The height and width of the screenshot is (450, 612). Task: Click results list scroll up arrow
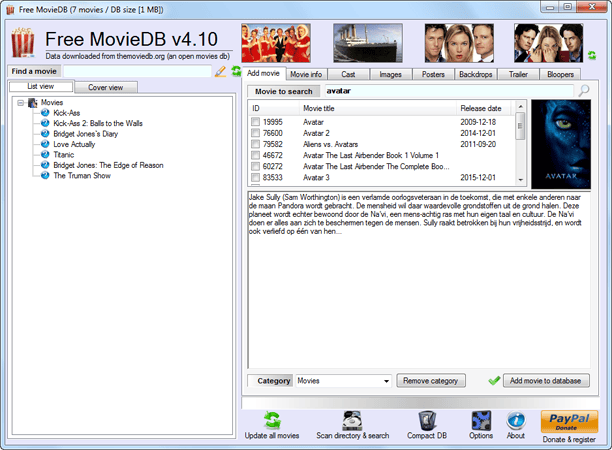(520, 106)
